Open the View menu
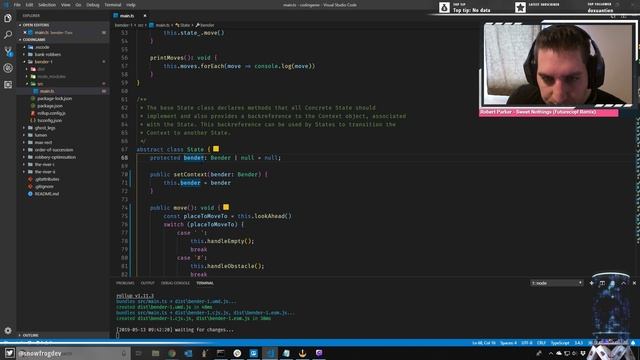The width and height of the screenshot is (640, 360). [66, 5]
